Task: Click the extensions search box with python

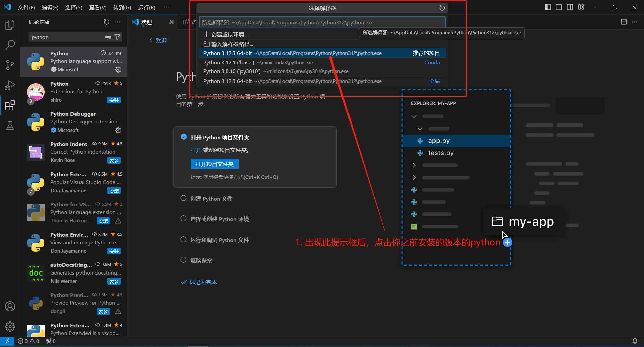Action: point(67,37)
